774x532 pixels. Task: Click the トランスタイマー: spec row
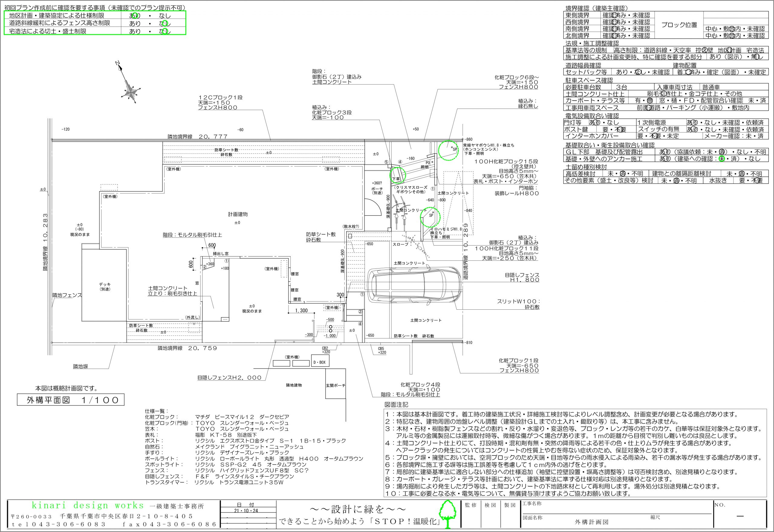(x=214, y=482)
